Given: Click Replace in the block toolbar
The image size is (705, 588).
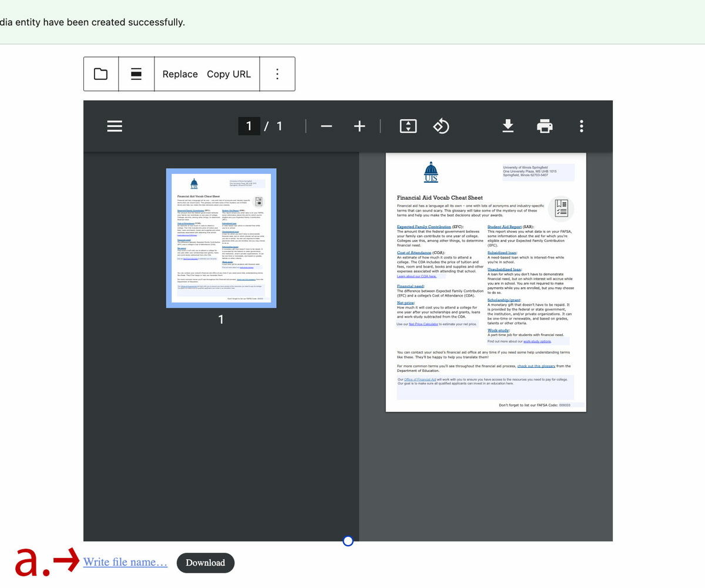Looking at the screenshot, I should click(180, 74).
